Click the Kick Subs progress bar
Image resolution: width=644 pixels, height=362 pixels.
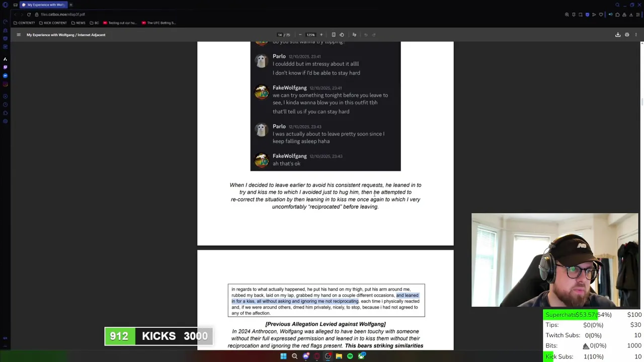point(594,356)
